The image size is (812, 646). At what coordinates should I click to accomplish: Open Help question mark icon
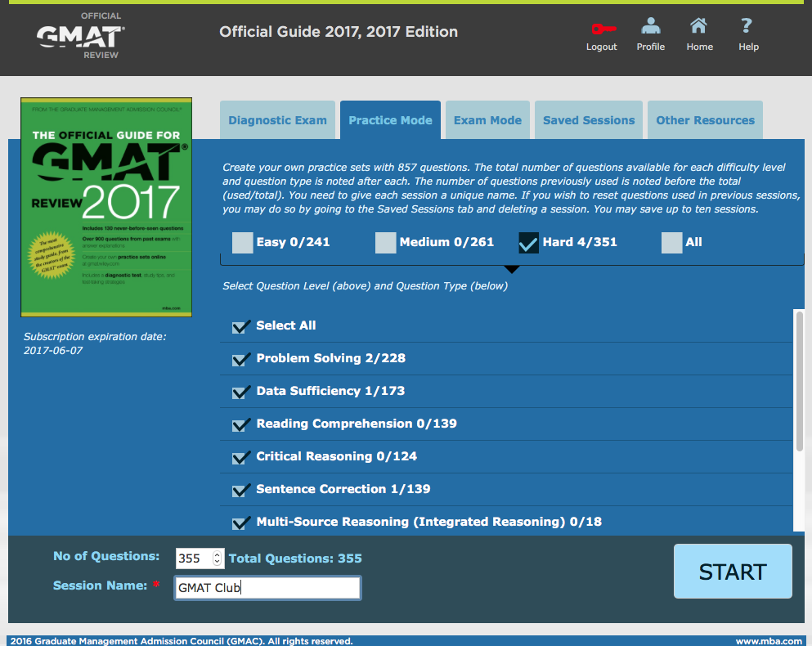747,25
